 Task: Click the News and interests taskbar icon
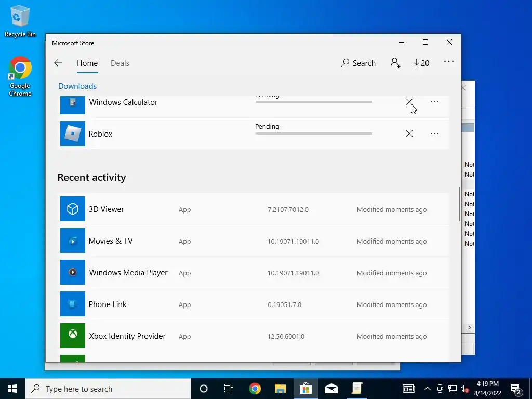pyautogui.click(x=408, y=389)
